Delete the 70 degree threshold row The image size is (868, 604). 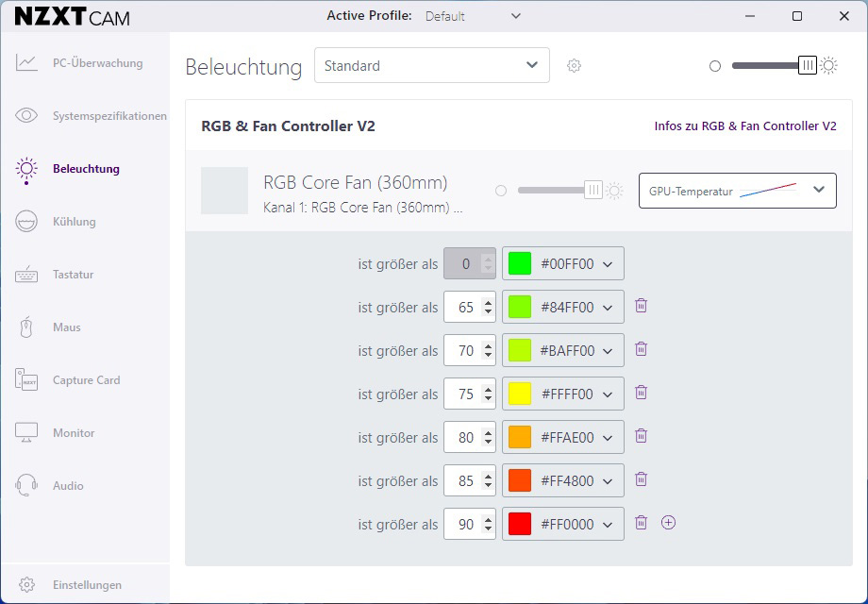(x=641, y=349)
